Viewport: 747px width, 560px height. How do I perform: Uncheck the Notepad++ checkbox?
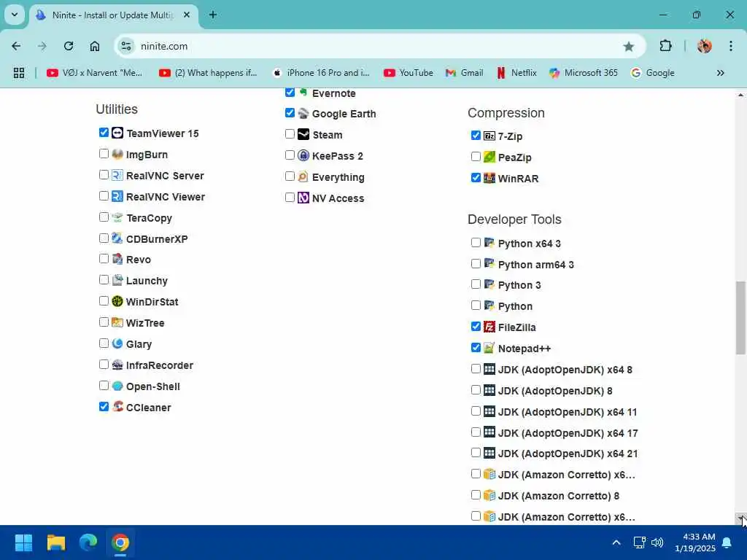click(x=476, y=348)
